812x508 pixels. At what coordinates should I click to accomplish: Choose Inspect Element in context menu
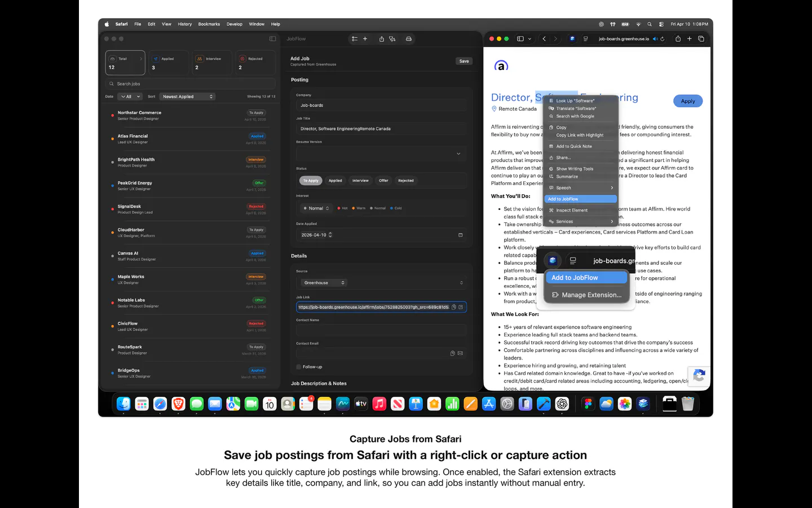581,210
